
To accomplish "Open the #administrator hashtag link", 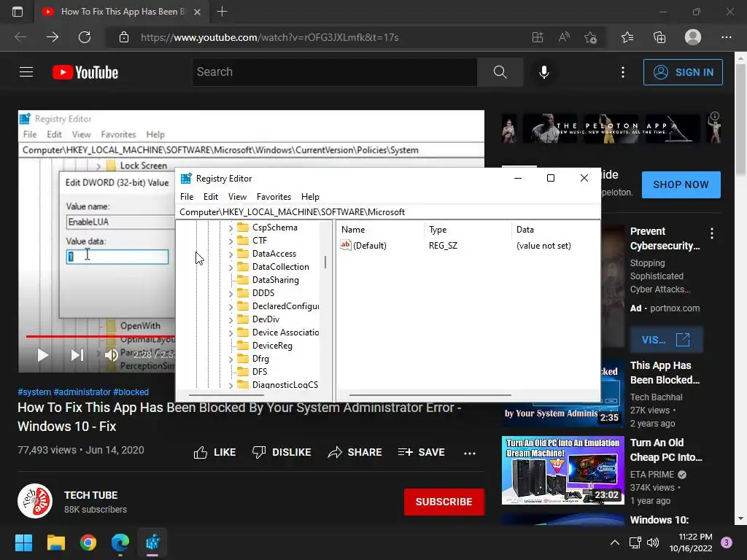I will (82, 392).
